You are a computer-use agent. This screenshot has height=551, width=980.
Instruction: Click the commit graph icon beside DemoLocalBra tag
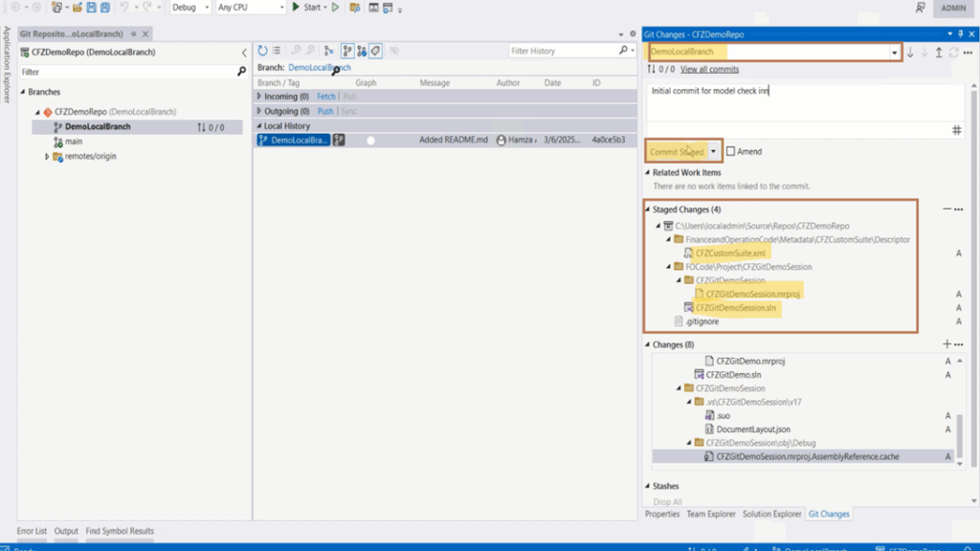(339, 140)
